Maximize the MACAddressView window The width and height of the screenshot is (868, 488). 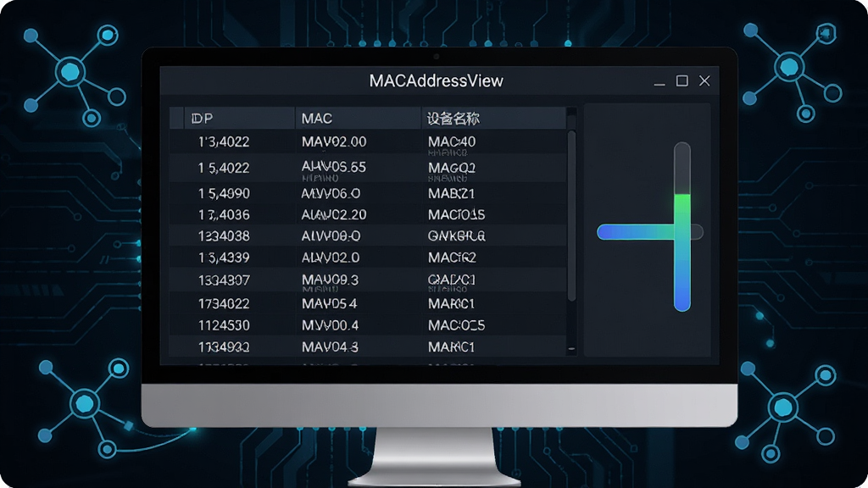682,80
